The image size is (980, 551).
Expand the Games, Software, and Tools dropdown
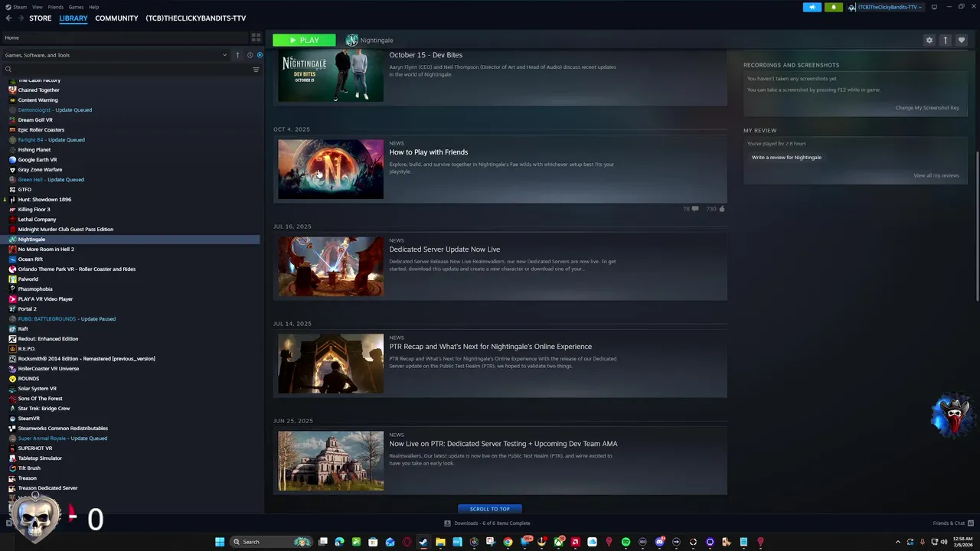click(116, 55)
